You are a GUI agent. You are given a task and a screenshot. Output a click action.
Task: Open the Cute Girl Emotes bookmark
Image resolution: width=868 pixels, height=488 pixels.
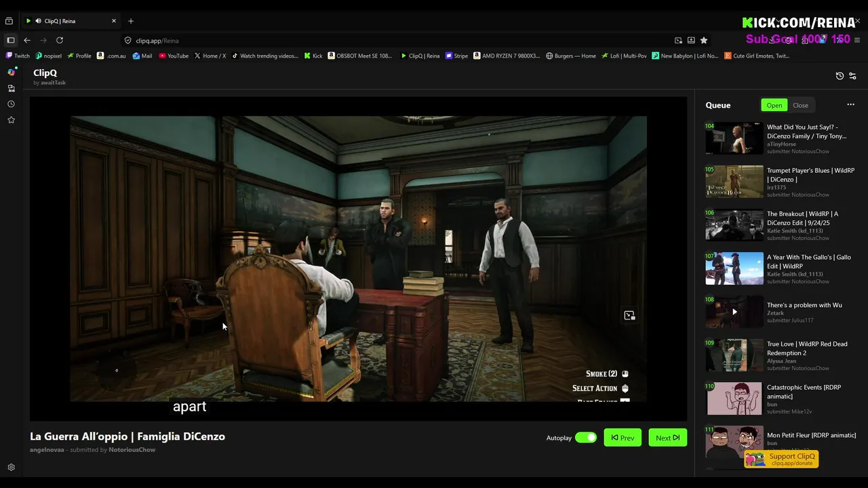757,56
